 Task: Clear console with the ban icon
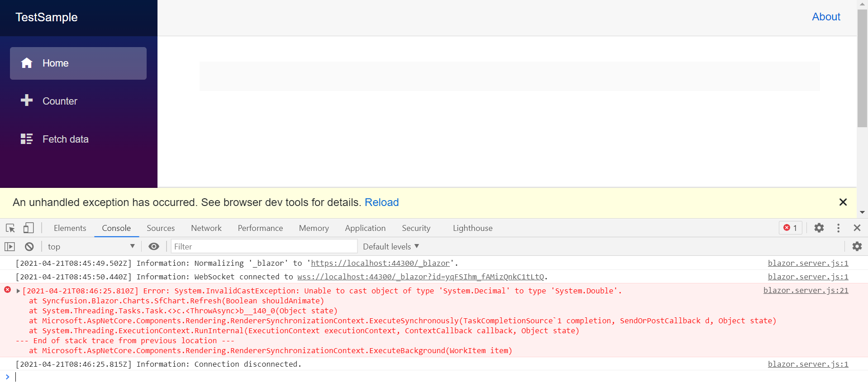tap(29, 247)
